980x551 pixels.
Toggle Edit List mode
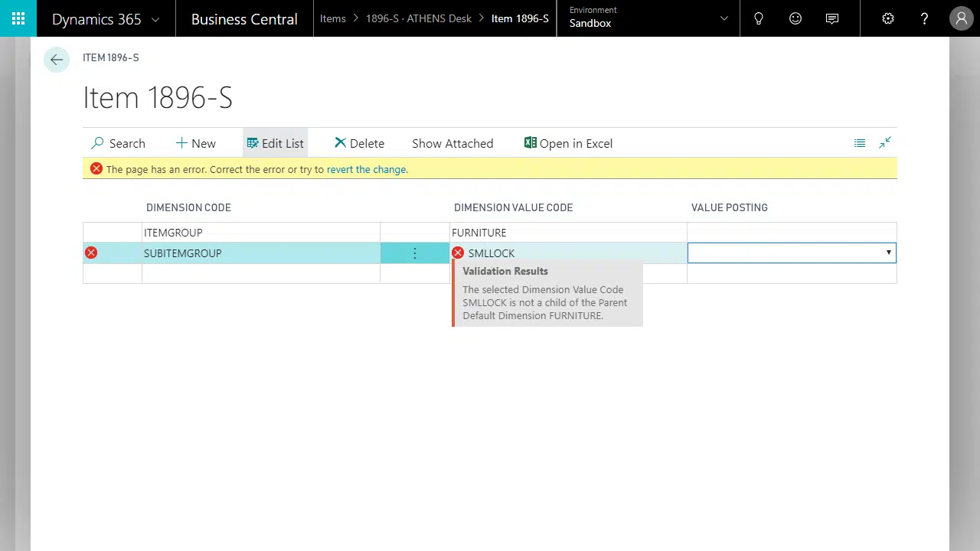275,143
